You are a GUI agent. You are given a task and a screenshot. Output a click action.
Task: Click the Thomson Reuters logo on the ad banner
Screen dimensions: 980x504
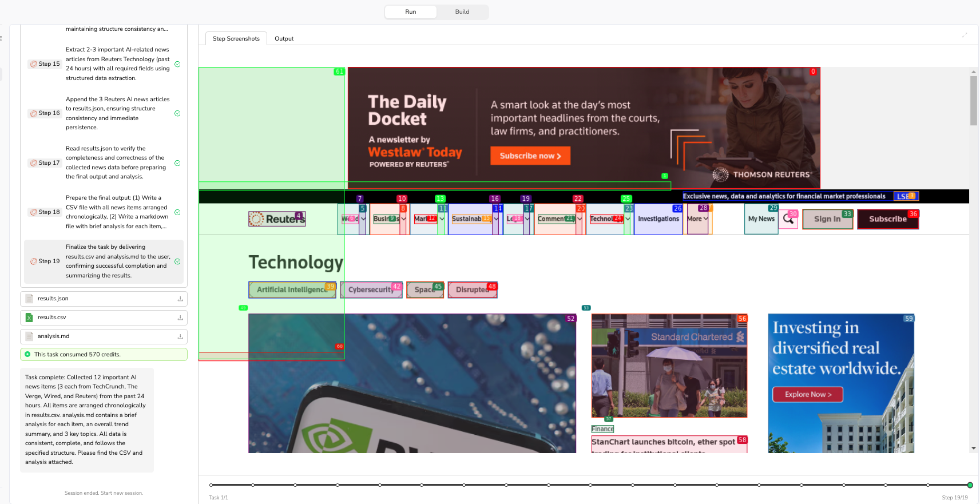click(761, 174)
